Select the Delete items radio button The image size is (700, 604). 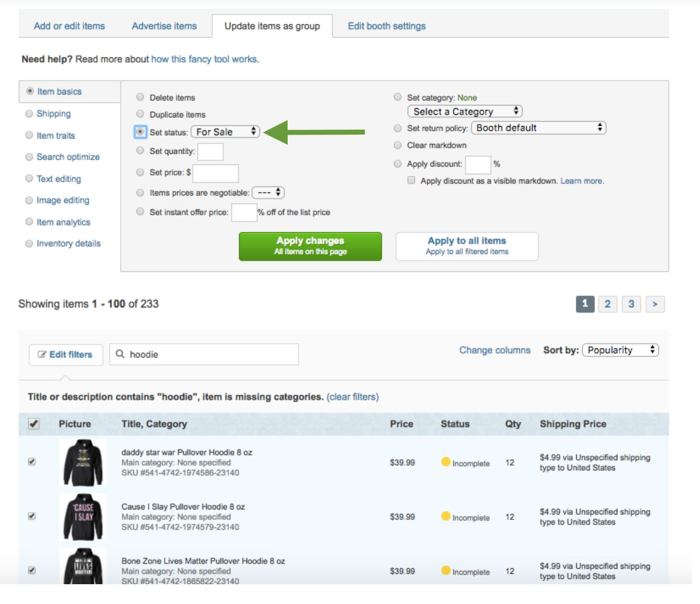(x=140, y=97)
